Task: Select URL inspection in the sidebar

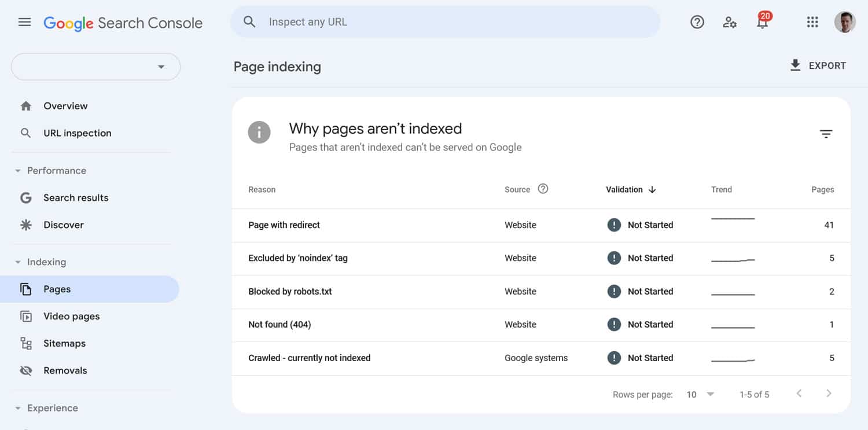Action: 77,133
